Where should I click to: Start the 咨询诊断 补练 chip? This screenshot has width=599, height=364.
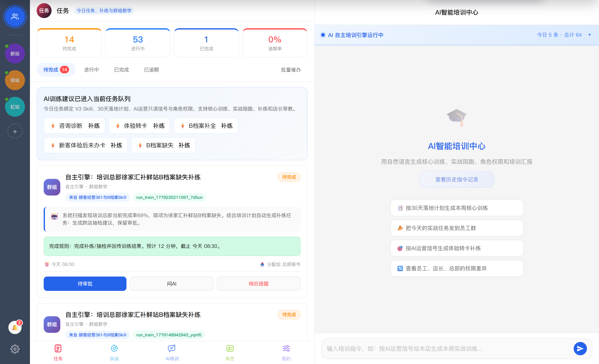[74, 126]
